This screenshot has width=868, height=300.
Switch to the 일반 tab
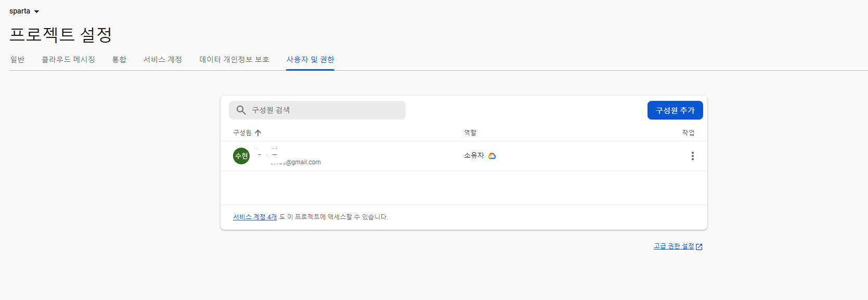tap(18, 60)
